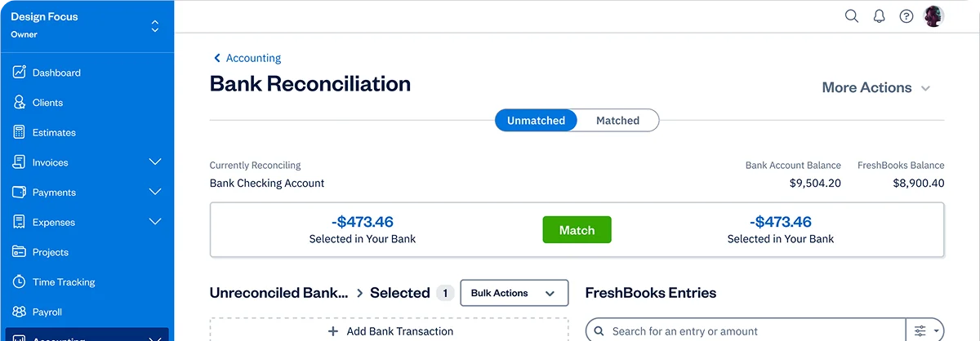Open the search magnifier icon in header
The height and width of the screenshot is (341, 980).
852,16
